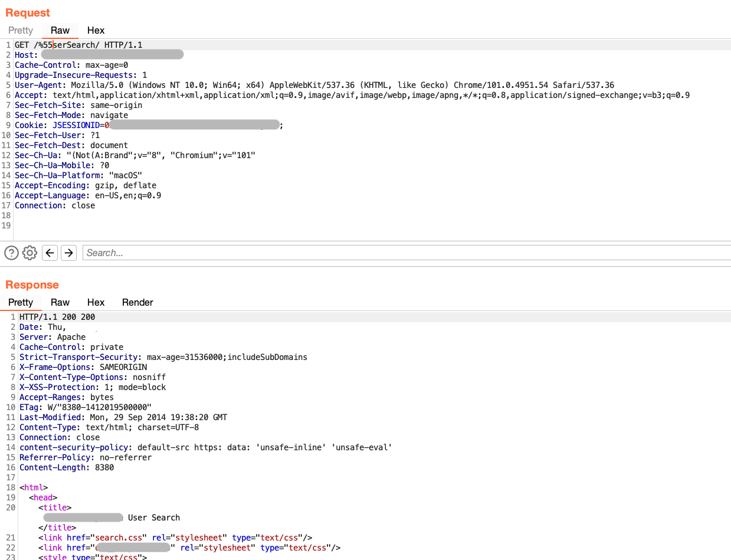
Task: Open the search settings gear icon
Action: 29,253
